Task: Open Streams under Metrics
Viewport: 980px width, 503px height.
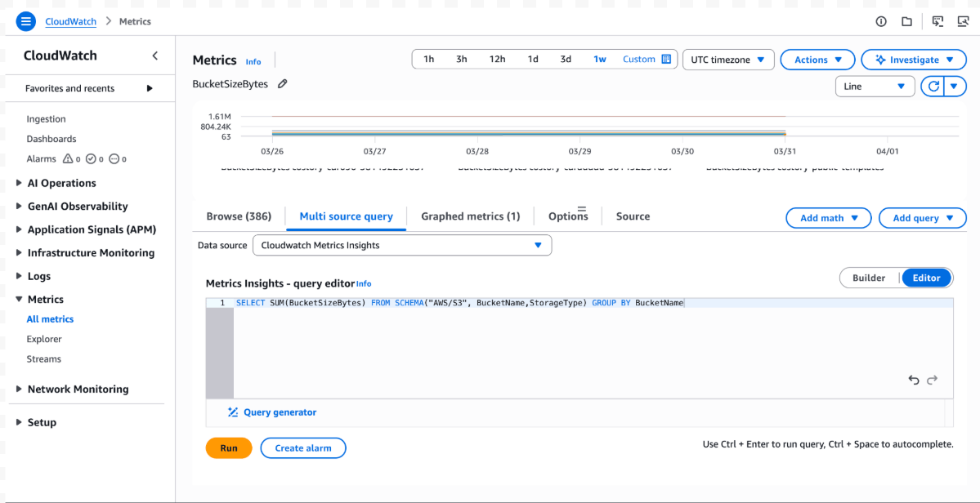Action: click(44, 358)
